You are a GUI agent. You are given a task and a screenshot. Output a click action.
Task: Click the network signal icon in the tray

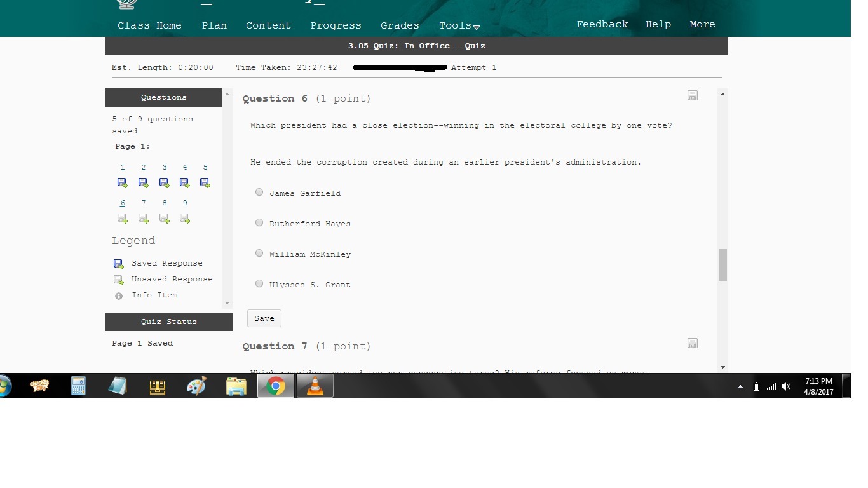tap(771, 386)
